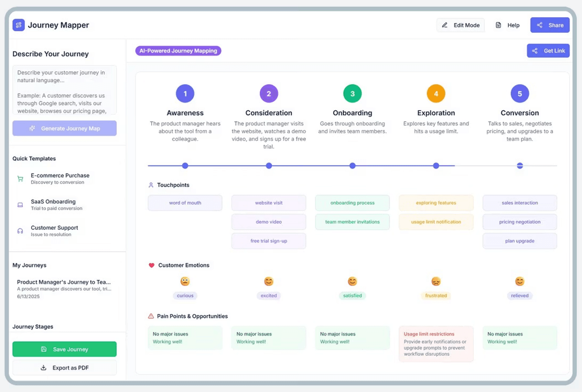Click the curious emoji under Awareness
This screenshot has width=582, height=392.
pyautogui.click(x=185, y=281)
